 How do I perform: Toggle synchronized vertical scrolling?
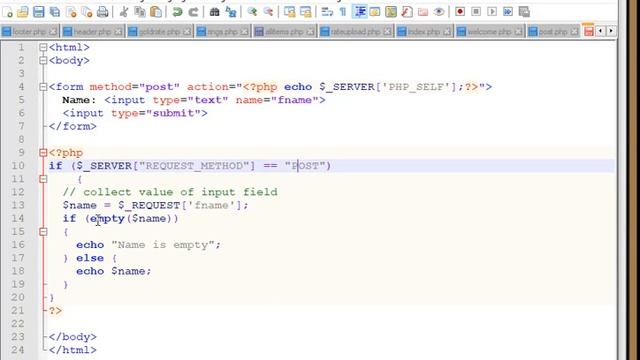point(289,12)
